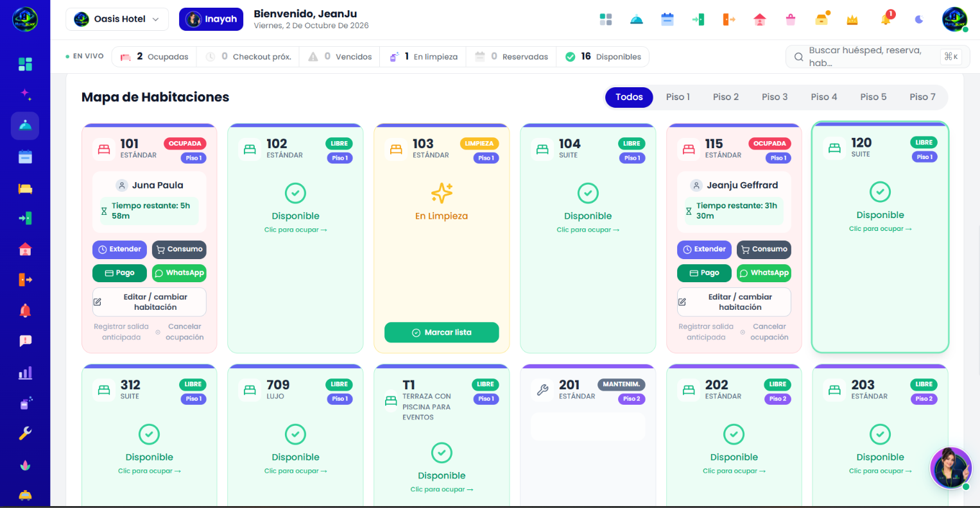Open the dashboard grid icon in sidebar

coord(25,64)
